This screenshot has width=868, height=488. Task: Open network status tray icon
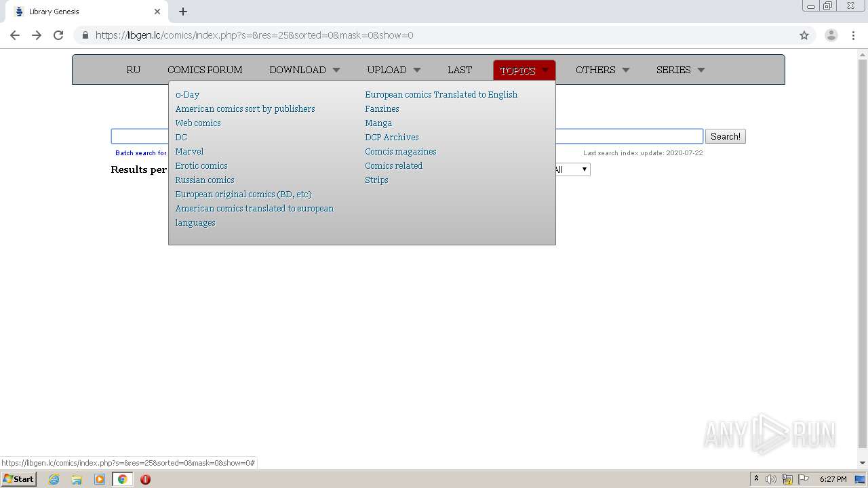[787, 479]
